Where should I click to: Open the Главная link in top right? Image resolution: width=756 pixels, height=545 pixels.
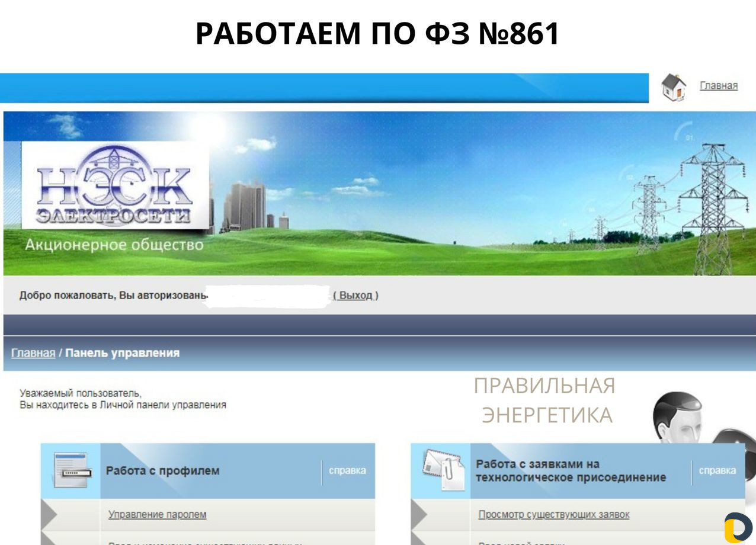point(719,86)
